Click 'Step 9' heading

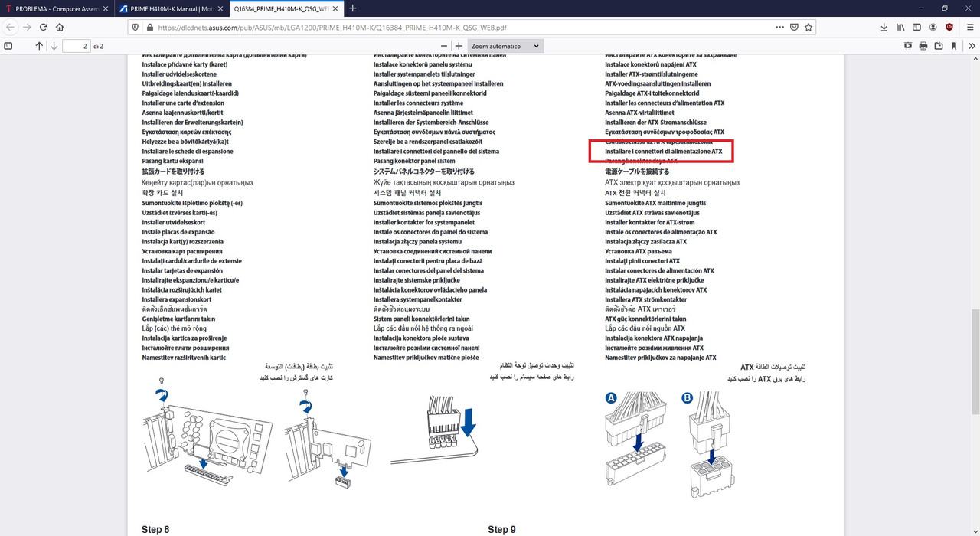coord(501,529)
